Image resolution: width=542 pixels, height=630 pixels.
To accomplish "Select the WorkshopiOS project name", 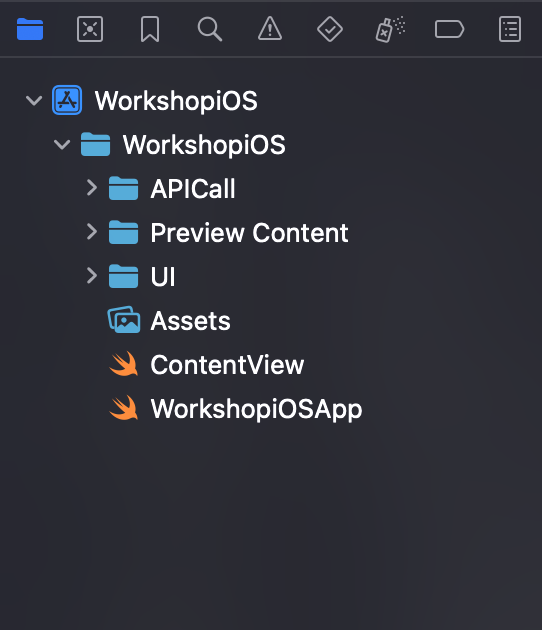I will click(x=176, y=101).
